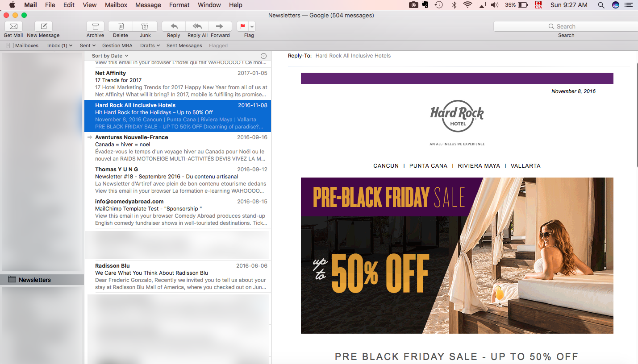The height and width of the screenshot is (364, 638).
Task: Open the Format menu
Action: 179,5
